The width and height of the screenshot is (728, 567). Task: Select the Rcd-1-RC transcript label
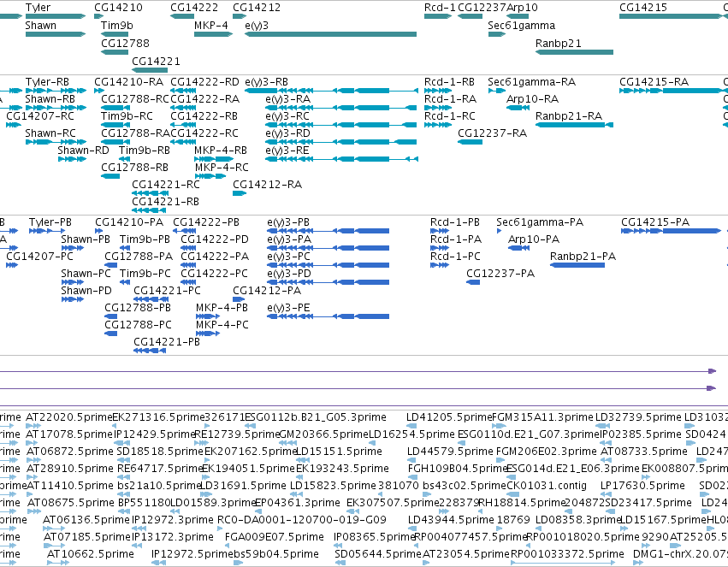[x=449, y=116]
